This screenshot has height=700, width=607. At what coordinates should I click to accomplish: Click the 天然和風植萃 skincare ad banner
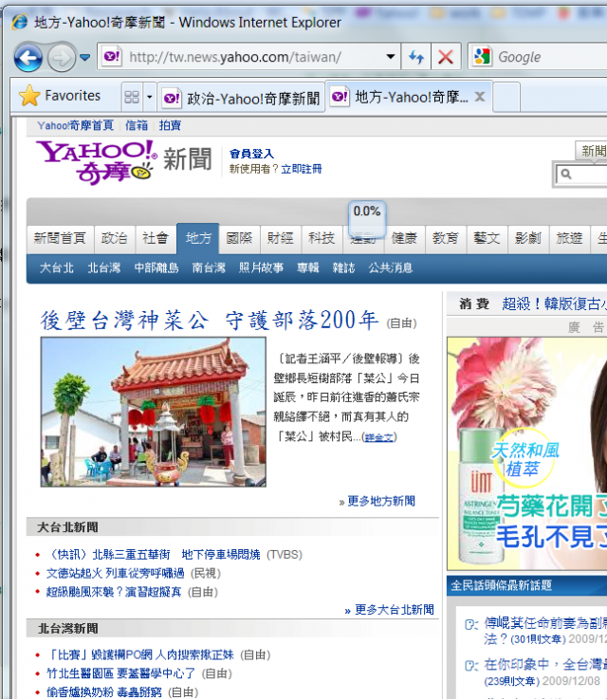527,453
